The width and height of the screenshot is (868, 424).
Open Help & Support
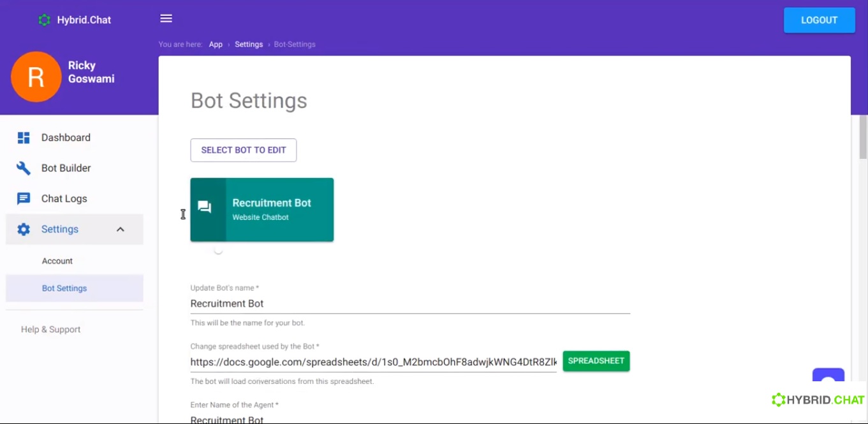tap(50, 329)
